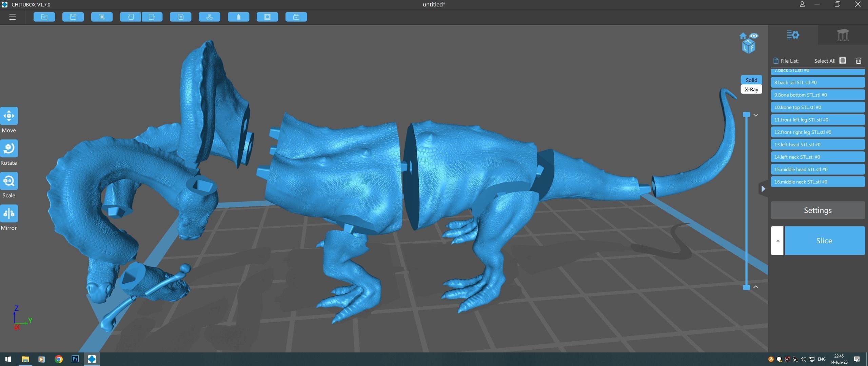
Task: Select 16.middle neck STL.stl #0
Action: pyautogui.click(x=818, y=182)
